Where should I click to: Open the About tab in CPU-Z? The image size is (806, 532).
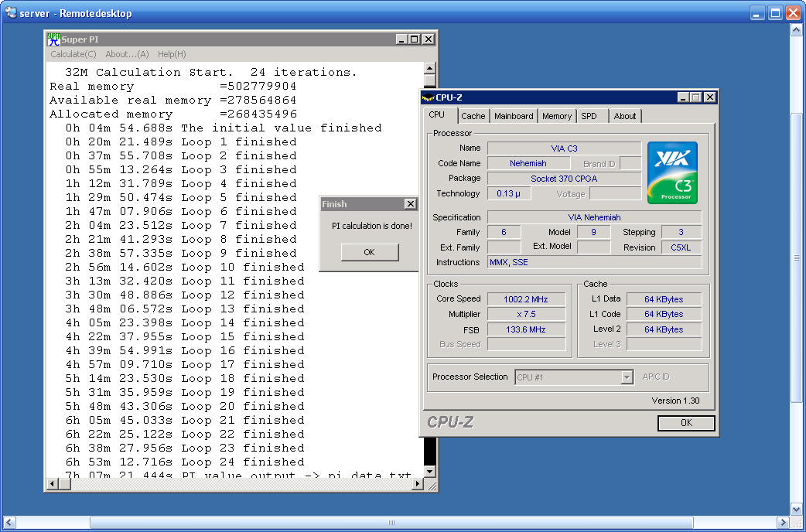(x=624, y=116)
